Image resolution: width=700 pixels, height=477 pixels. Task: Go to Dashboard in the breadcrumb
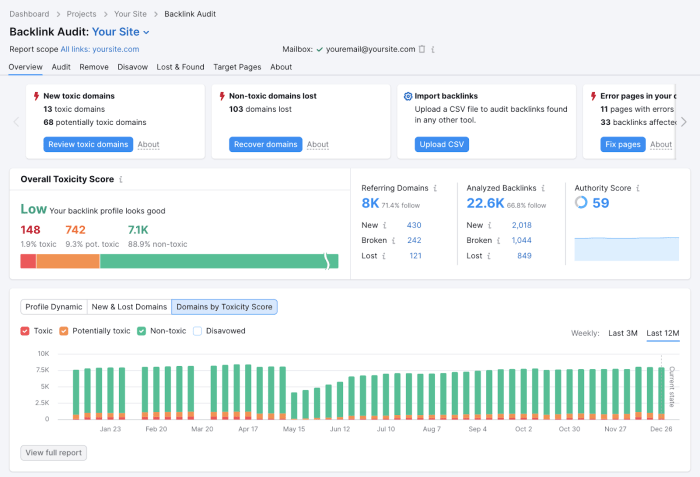pos(29,14)
